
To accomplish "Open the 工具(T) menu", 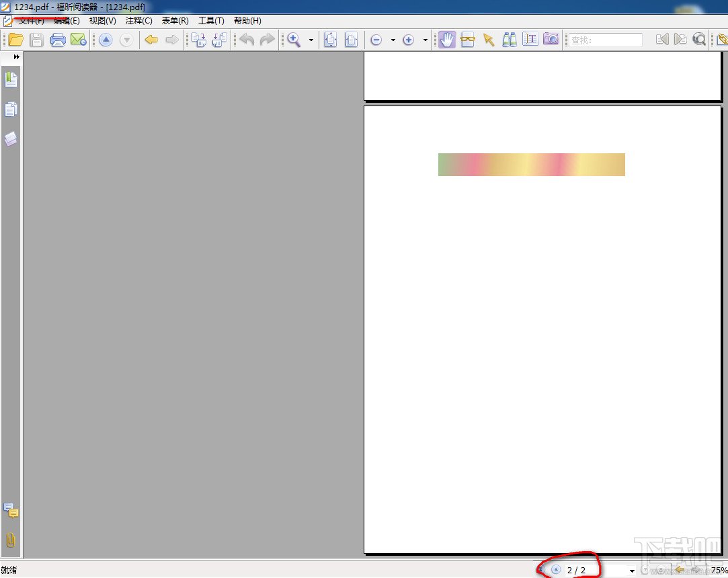I will tap(211, 21).
